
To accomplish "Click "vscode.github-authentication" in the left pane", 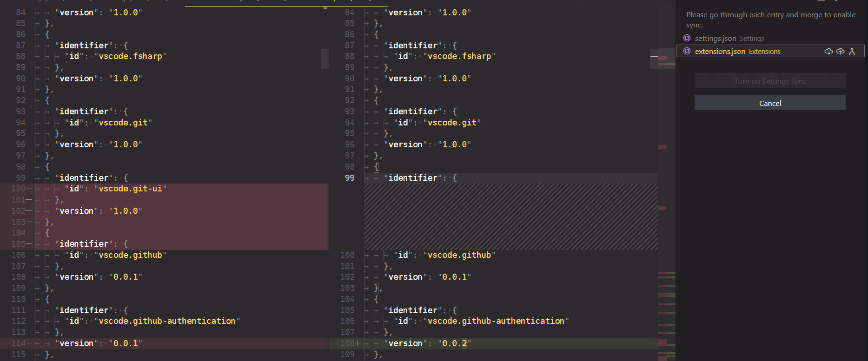I will pyautogui.click(x=167, y=321).
